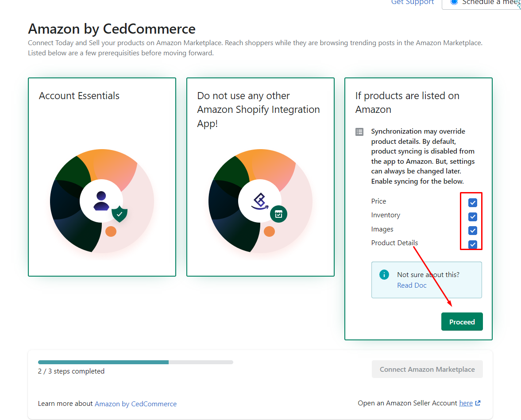This screenshot has height=420, width=521.
Task: Open Amazon Seller Account 'here' link
Action: pos(466,403)
